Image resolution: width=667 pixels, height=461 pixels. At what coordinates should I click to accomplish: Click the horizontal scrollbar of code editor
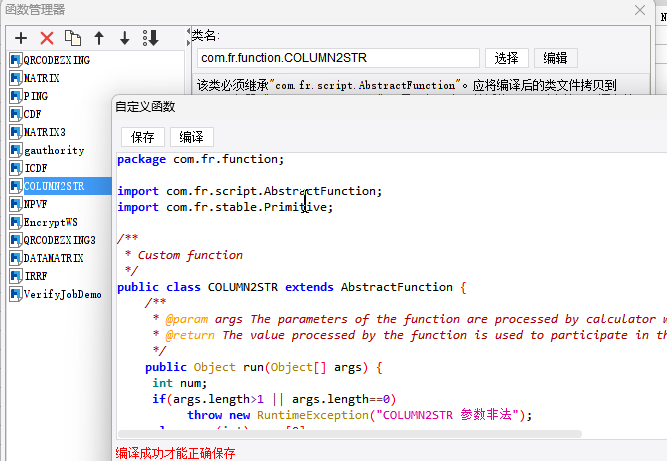click(350, 434)
